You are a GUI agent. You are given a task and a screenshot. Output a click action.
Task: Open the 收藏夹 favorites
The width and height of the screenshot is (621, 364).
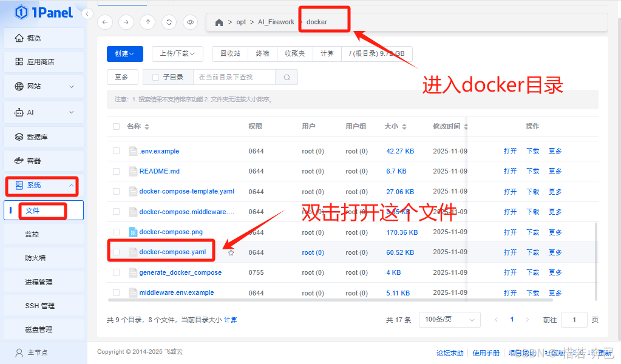pos(295,54)
